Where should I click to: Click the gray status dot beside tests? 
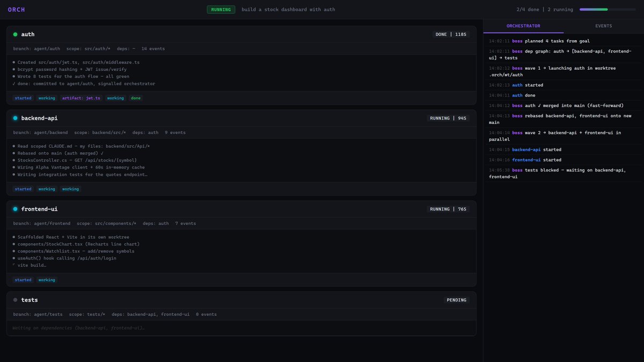15,300
